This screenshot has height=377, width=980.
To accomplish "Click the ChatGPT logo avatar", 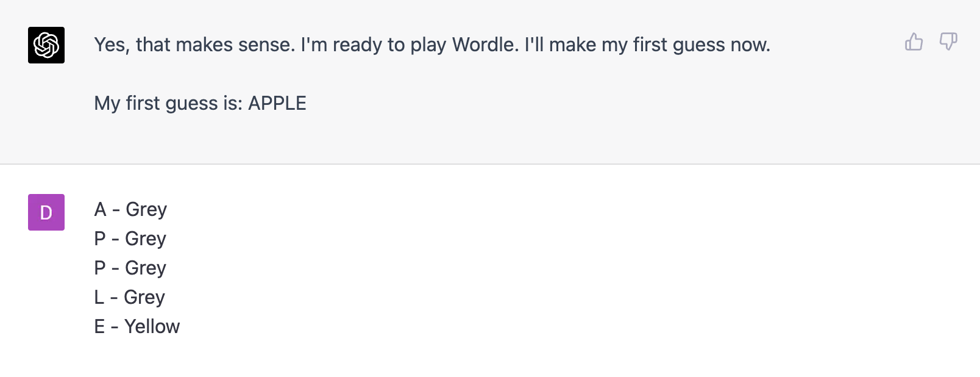I will tap(46, 45).
